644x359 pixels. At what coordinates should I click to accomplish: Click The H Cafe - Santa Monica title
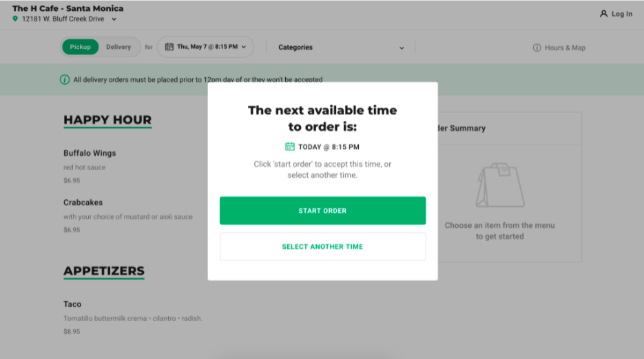68,8
